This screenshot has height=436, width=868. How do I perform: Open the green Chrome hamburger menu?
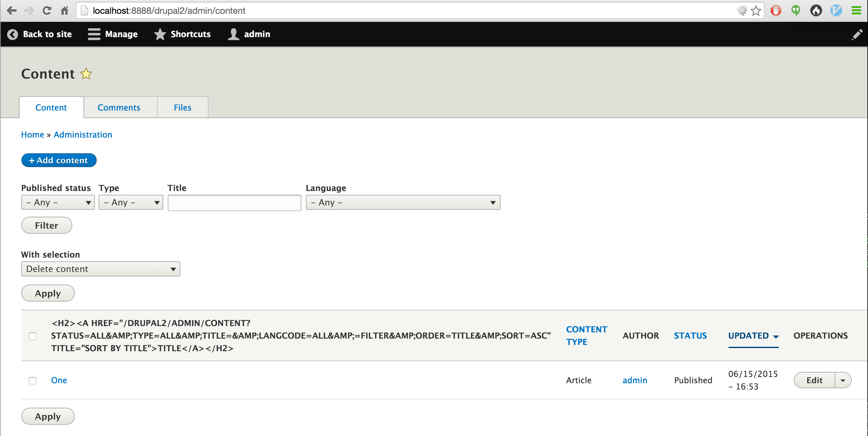(857, 10)
